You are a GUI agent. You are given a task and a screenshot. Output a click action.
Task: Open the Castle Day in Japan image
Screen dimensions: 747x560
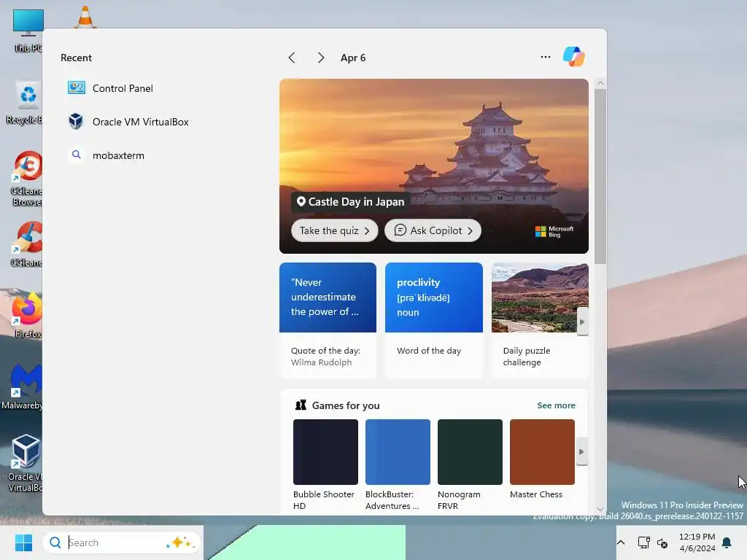point(434,166)
